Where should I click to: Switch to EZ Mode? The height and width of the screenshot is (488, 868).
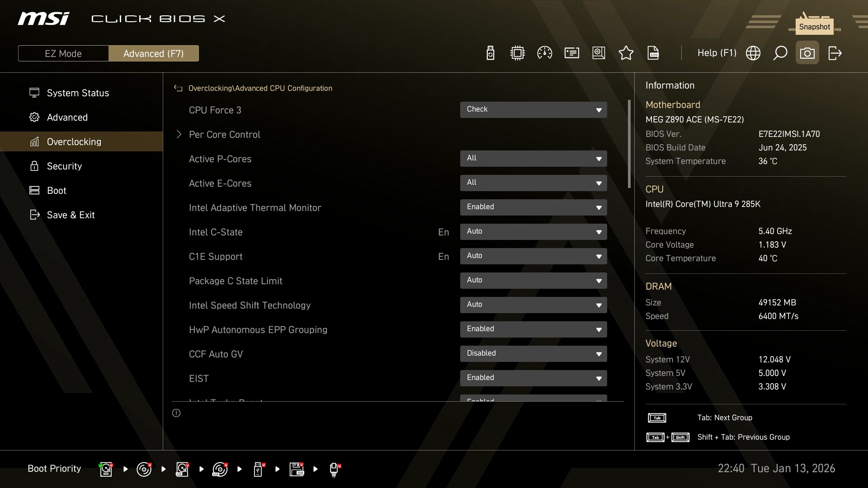[x=63, y=53]
